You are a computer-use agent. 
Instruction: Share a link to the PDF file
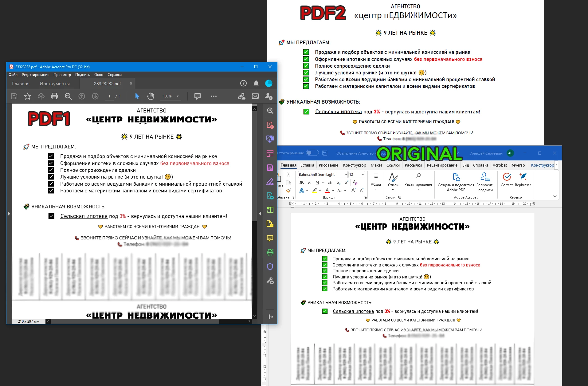(x=242, y=96)
